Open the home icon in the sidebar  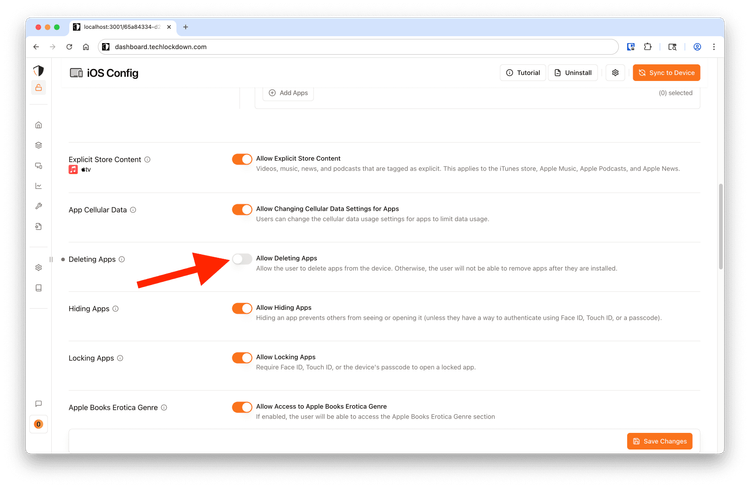(38, 125)
